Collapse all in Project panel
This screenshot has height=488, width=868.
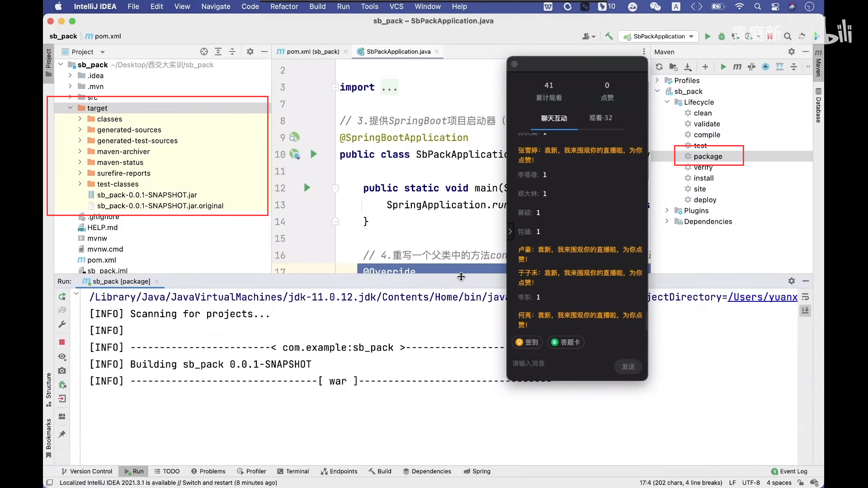click(232, 52)
